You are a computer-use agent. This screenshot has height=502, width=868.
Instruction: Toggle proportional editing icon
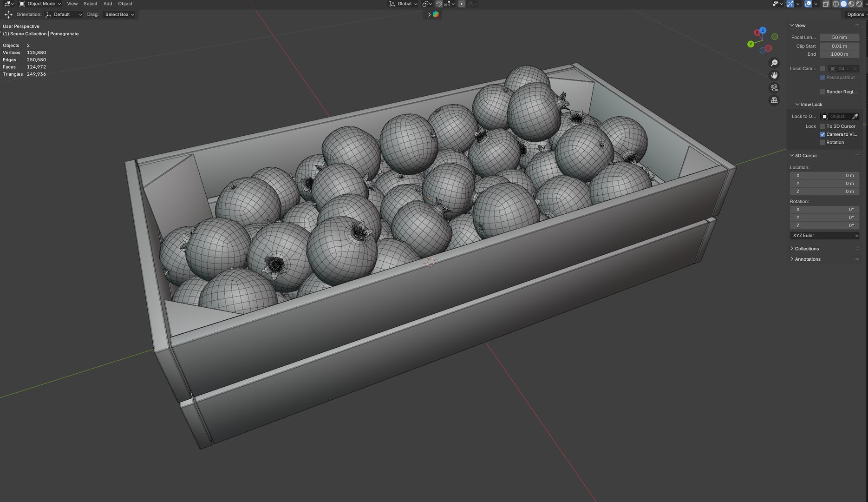pyautogui.click(x=462, y=4)
